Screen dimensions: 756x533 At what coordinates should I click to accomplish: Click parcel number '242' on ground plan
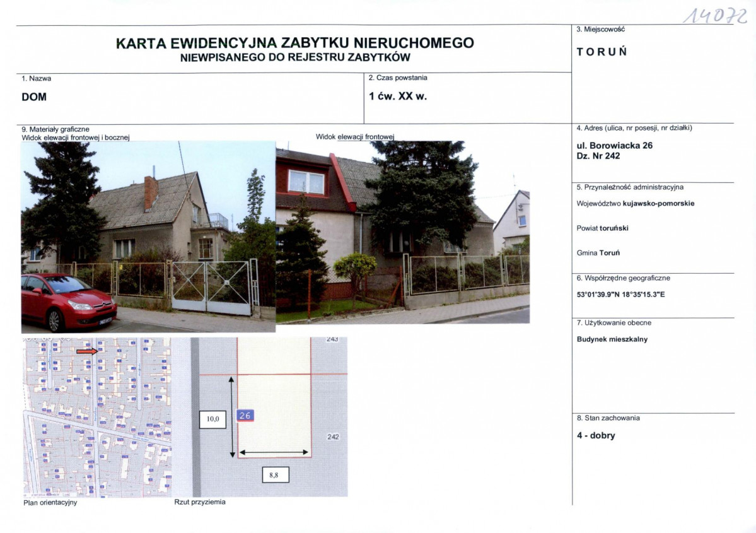(x=333, y=437)
